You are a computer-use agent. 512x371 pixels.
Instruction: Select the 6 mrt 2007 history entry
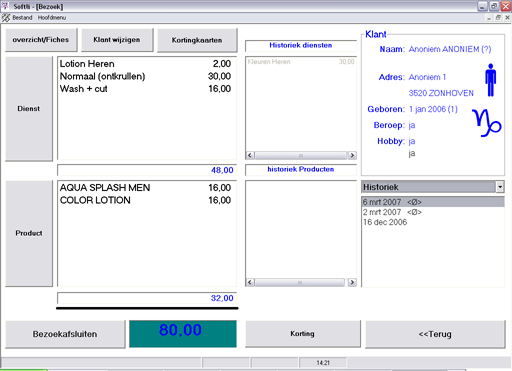click(x=433, y=202)
